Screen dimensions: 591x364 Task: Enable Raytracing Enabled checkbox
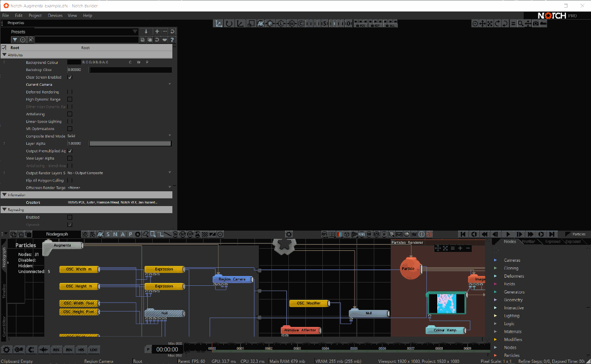(69, 217)
